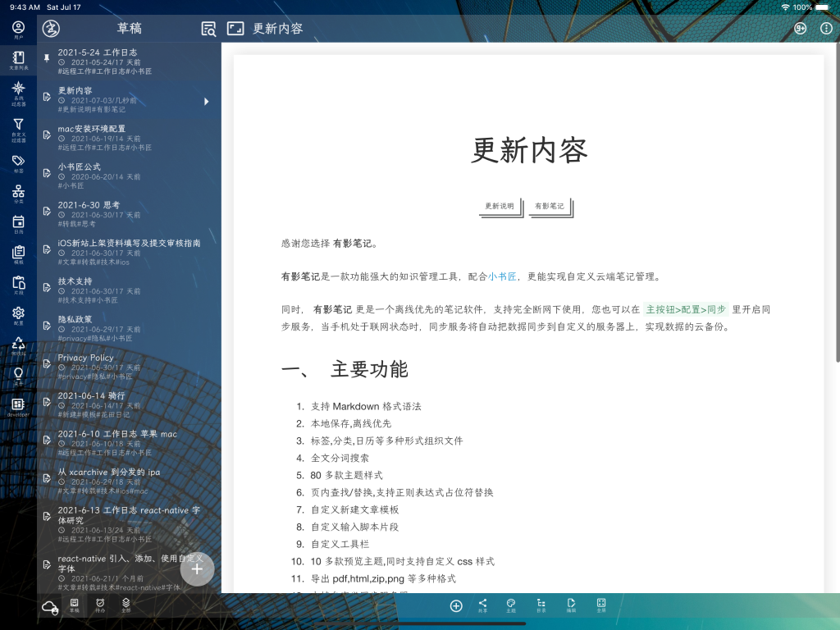Open note 2021-06-14 骑行
Viewport: 840px width, 630px height.
click(x=129, y=404)
